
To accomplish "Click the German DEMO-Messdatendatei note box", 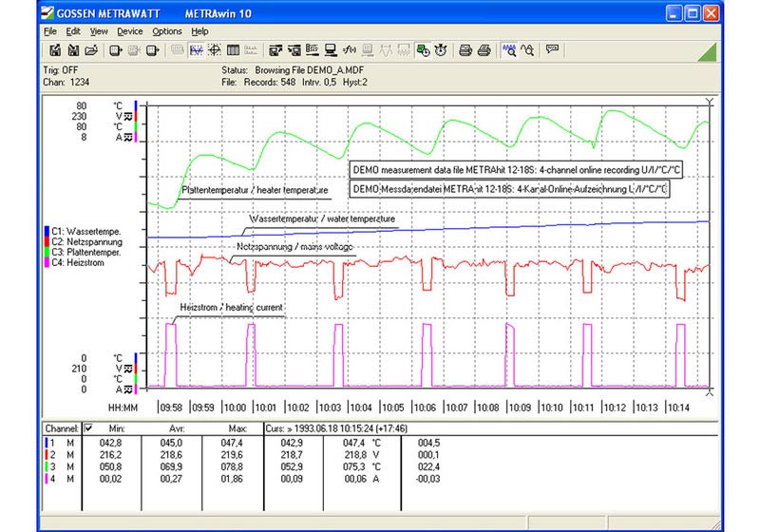I will coord(509,189).
